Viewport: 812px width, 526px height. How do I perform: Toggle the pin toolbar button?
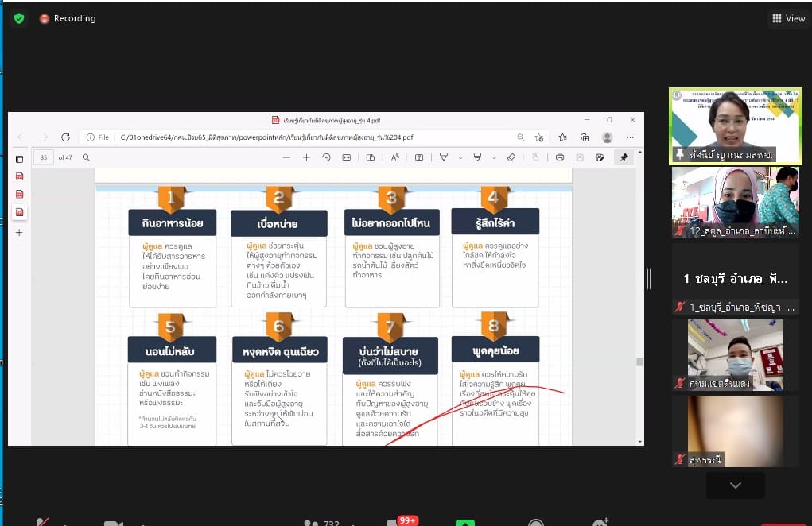pos(624,157)
